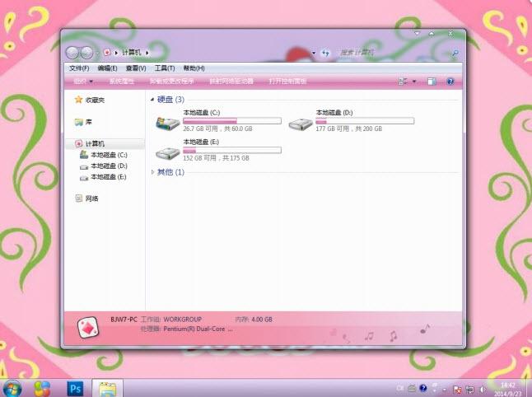Screen dimensions: 532x397
Task: Click the 搜索 计算机 search field
Action: pyautogui.click(x=394, y=53)
